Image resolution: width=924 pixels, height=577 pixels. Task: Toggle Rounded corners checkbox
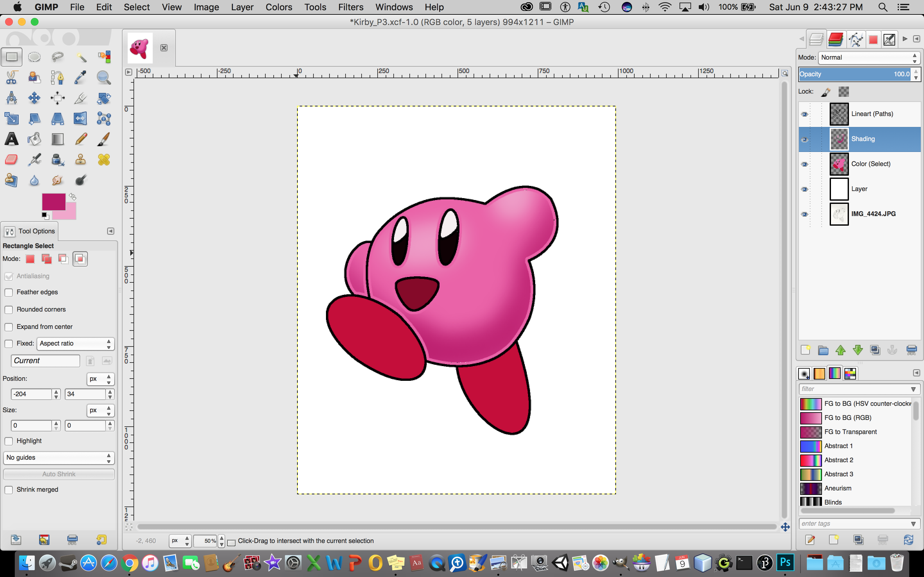coord(9,309)
